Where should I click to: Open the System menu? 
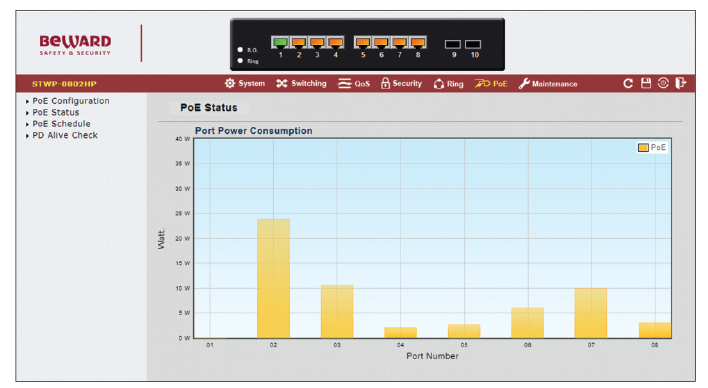click(x=245, y=84)
